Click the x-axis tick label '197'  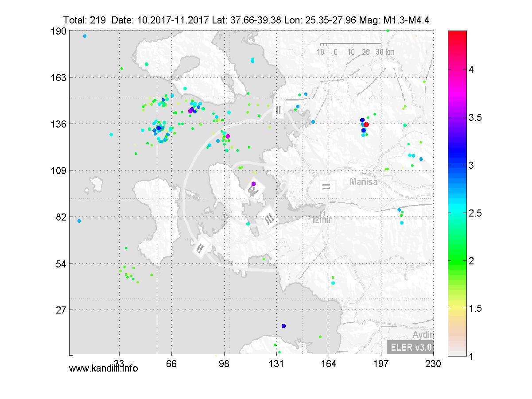381,363
